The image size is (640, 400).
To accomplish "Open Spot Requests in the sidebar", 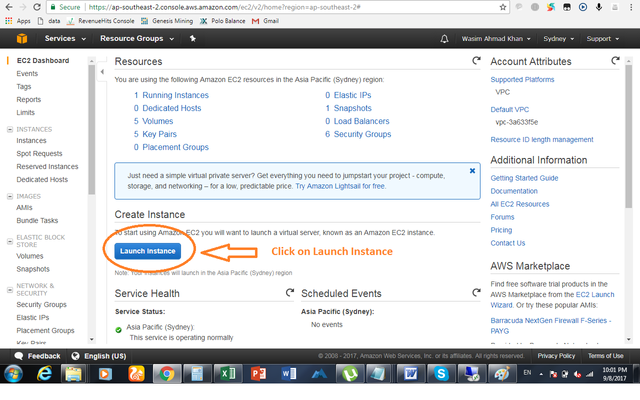I will [x=39, y=153].
